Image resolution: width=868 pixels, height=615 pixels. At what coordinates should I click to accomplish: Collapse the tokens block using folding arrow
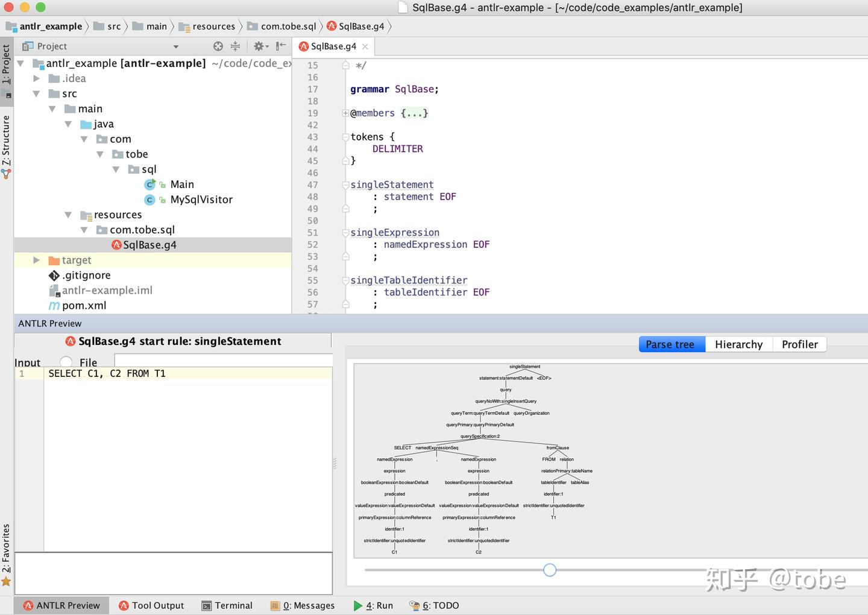(345, 137)
